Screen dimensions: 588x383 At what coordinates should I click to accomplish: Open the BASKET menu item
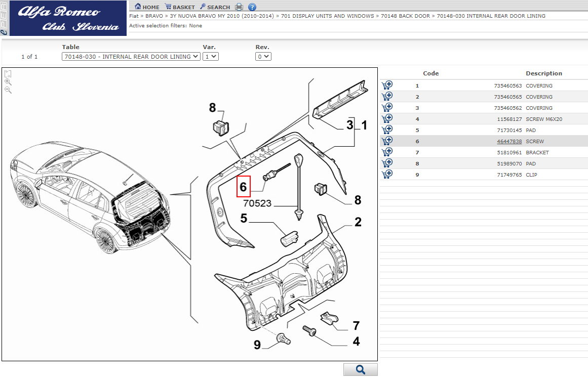[x=180, y=7]
